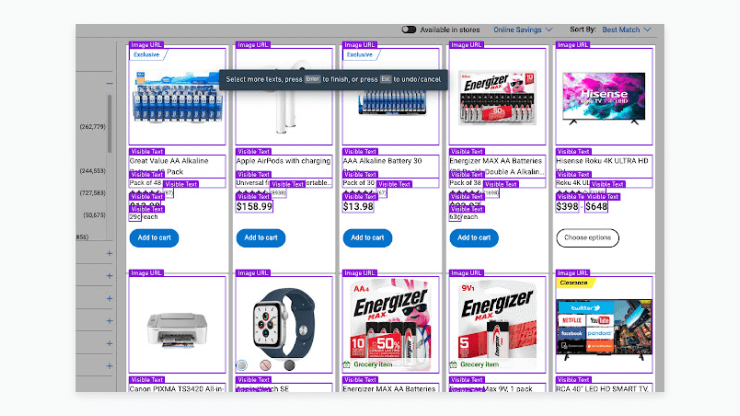Select the Pack of 38 text
This screenshot has height=416, width=740.
tap(465, 183)
